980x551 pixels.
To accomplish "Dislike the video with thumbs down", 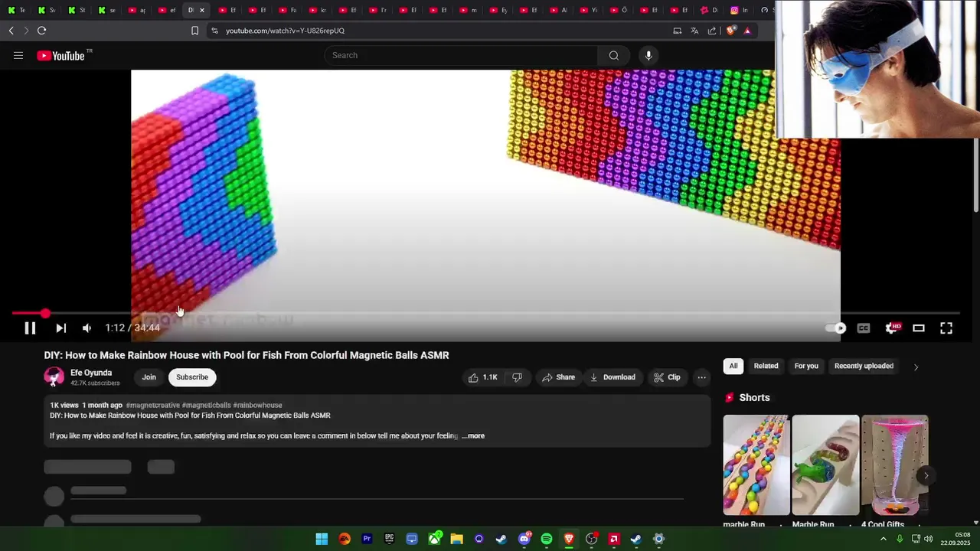I will point(518,377).
